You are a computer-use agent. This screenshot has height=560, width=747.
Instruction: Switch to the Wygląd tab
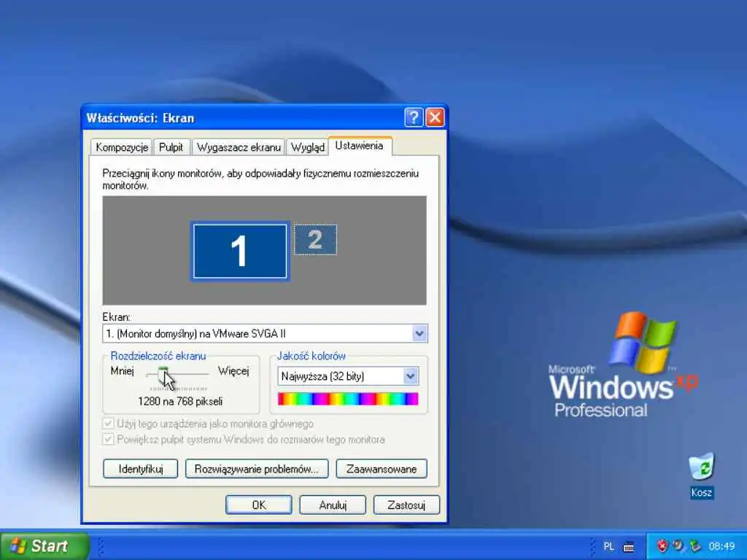307,147
